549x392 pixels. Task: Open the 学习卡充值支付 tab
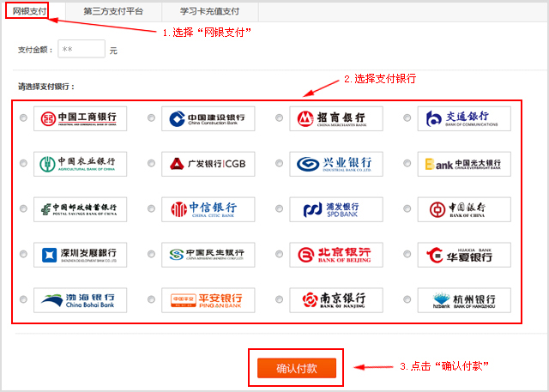click(209, 11)
